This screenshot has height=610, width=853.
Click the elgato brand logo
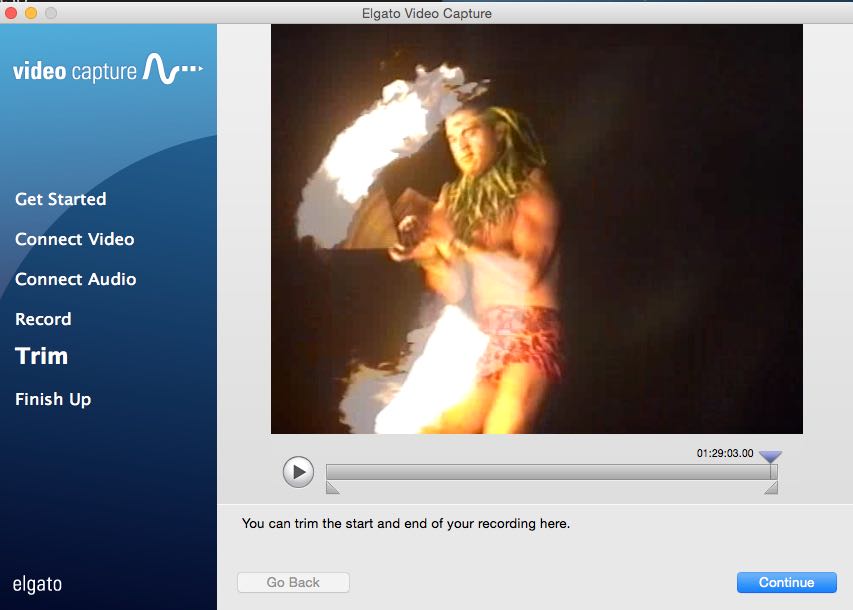click(37, 584)
